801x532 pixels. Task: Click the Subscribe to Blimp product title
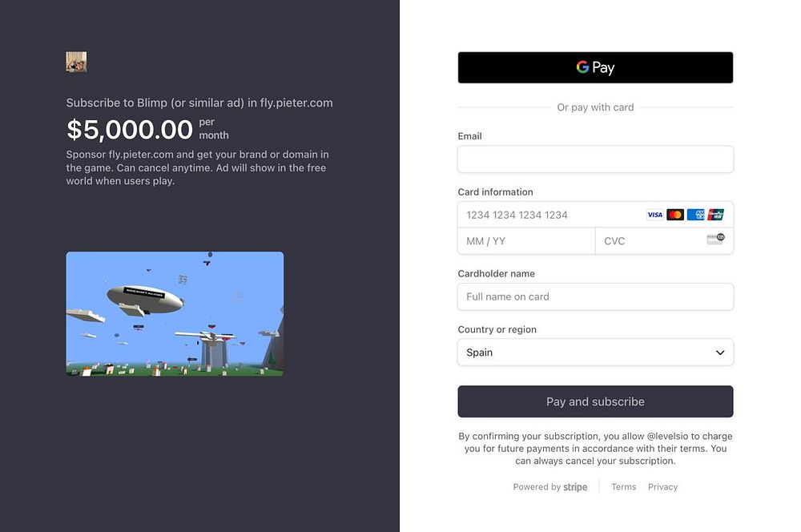(x=199, y=103)
